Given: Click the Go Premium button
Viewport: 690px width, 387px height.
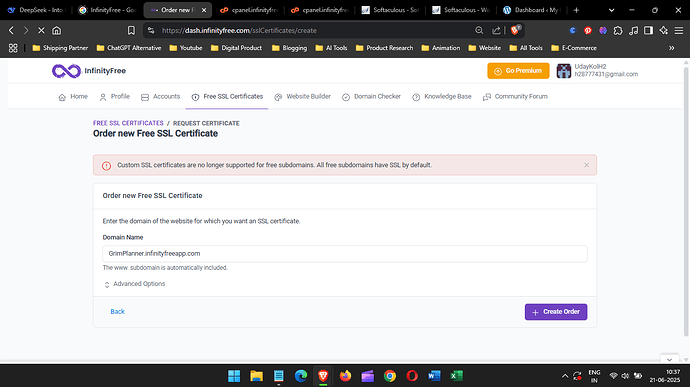Looking at the screenshot, I should coord(518,71).
